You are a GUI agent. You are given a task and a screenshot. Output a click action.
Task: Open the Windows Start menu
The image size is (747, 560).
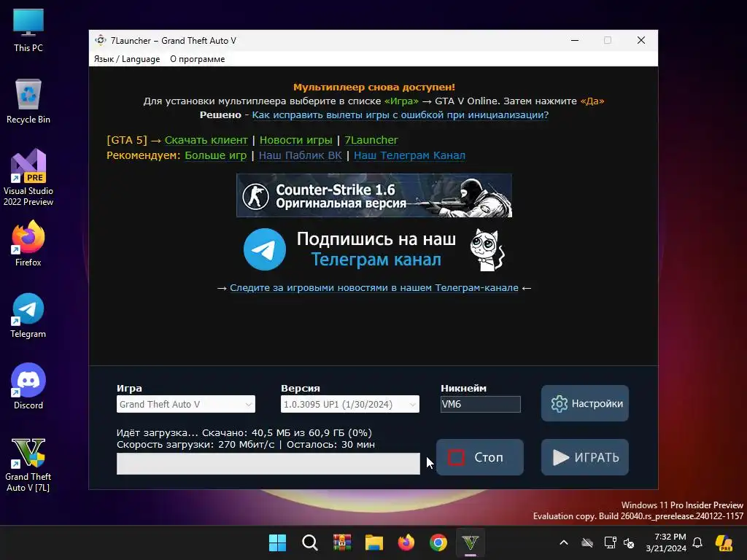(277, 542)
